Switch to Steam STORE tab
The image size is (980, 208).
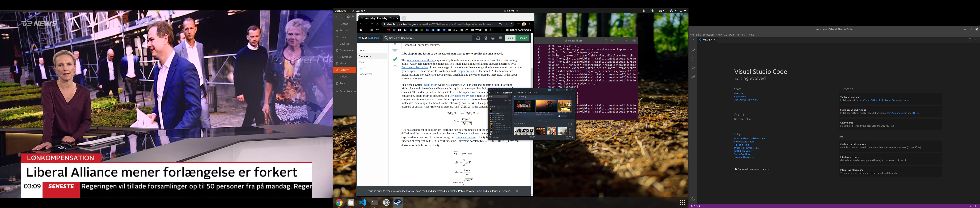pos(498,93)
